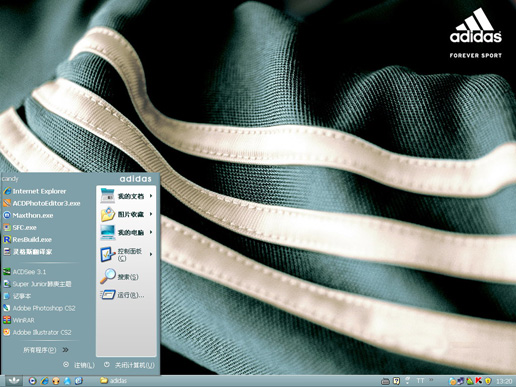Click the 13:20 system clock
Screen dimensions: 516x387
point(504,381)
